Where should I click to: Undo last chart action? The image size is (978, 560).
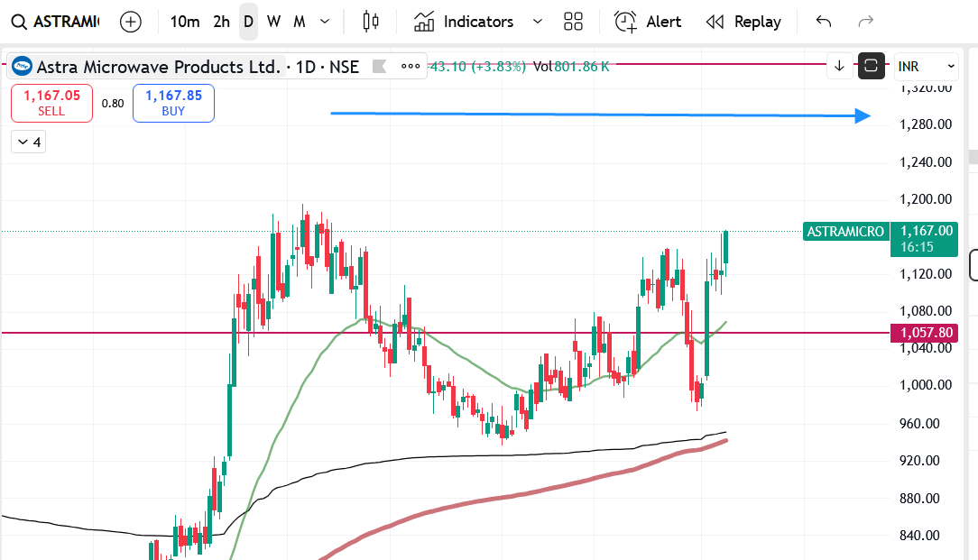(824, 22)
